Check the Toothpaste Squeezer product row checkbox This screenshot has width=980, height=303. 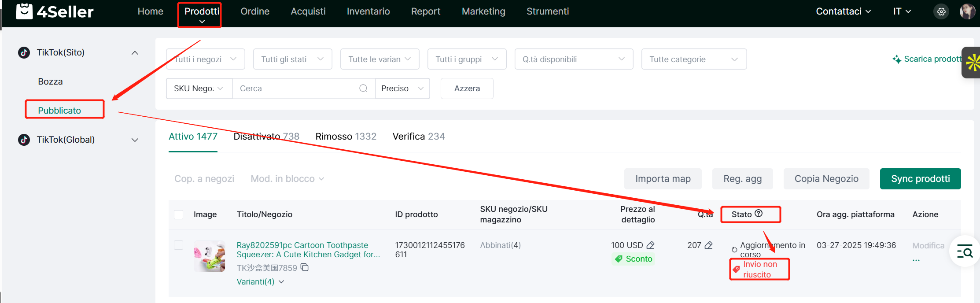tap(178, 245)
